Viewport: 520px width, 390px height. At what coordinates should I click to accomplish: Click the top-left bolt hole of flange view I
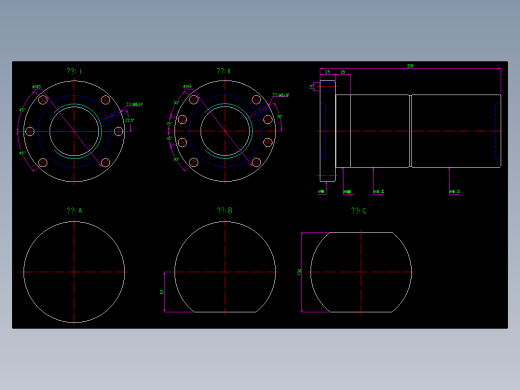pos(43,100)
